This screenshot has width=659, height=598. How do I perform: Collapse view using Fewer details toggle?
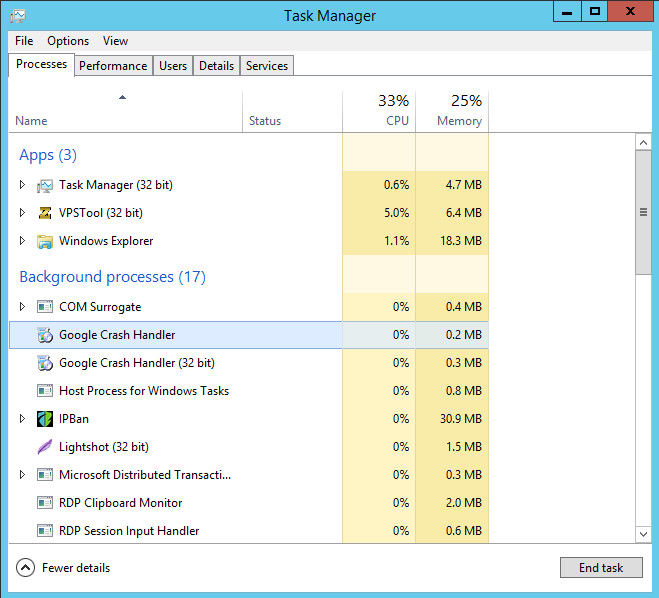click(26, 568)
